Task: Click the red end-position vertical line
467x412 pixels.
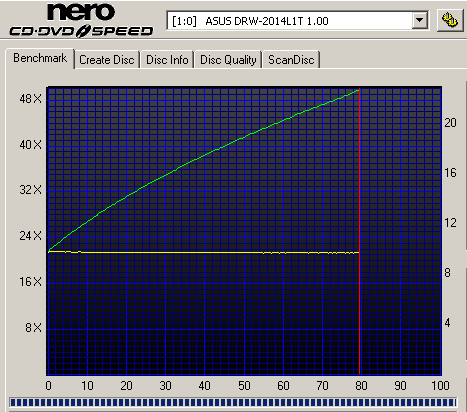Action: (x=360, y=233)
